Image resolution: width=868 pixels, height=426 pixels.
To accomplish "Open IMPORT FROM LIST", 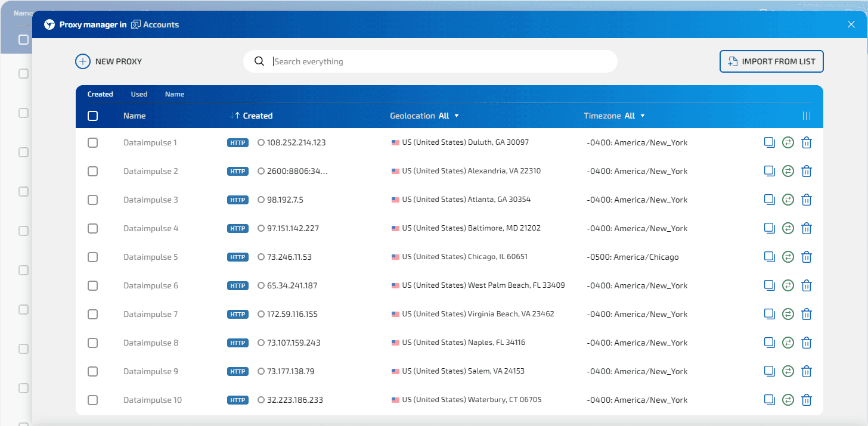I will tap(771, 61).
